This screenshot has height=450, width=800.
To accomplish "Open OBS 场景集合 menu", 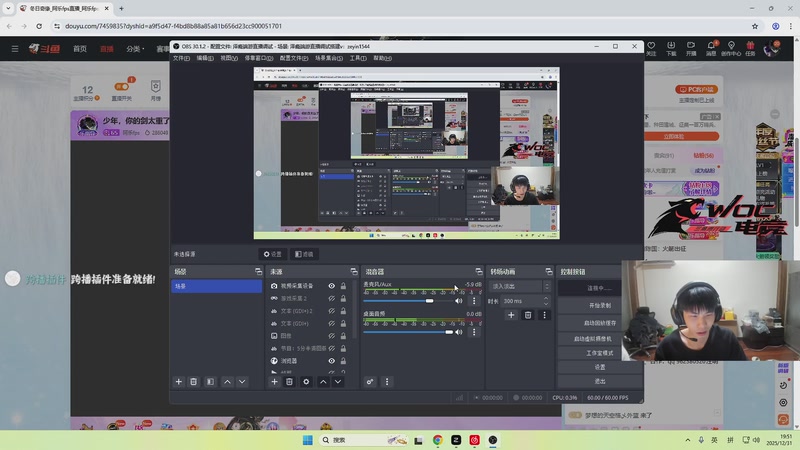I will (x=329, y=58).
